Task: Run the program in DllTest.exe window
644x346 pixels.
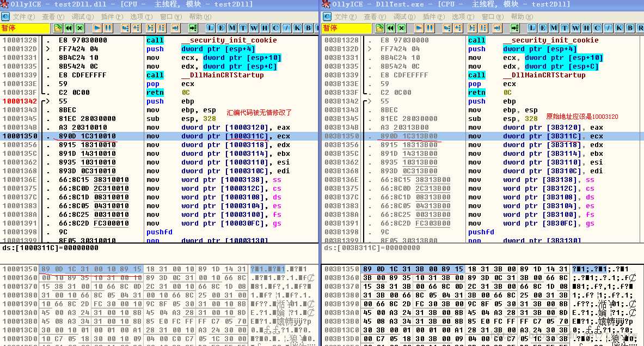Action: [x=419, y=28]
